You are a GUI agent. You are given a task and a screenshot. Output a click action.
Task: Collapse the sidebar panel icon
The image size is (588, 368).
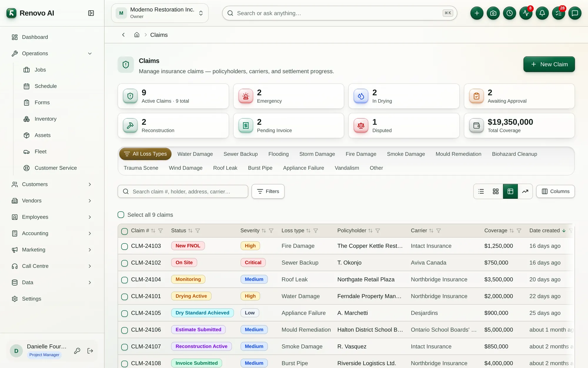(x=91, y=13)
